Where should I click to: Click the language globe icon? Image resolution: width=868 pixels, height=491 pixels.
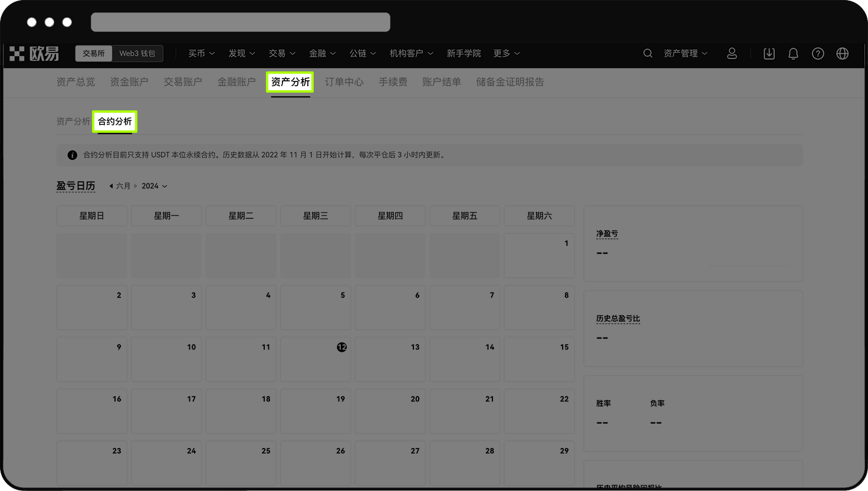click(842, 53)
